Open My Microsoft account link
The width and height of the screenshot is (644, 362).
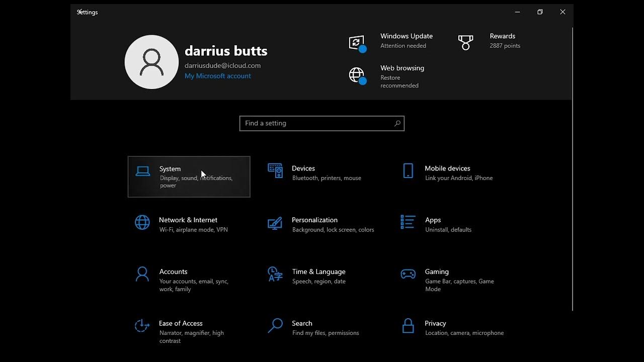(217, 76)
